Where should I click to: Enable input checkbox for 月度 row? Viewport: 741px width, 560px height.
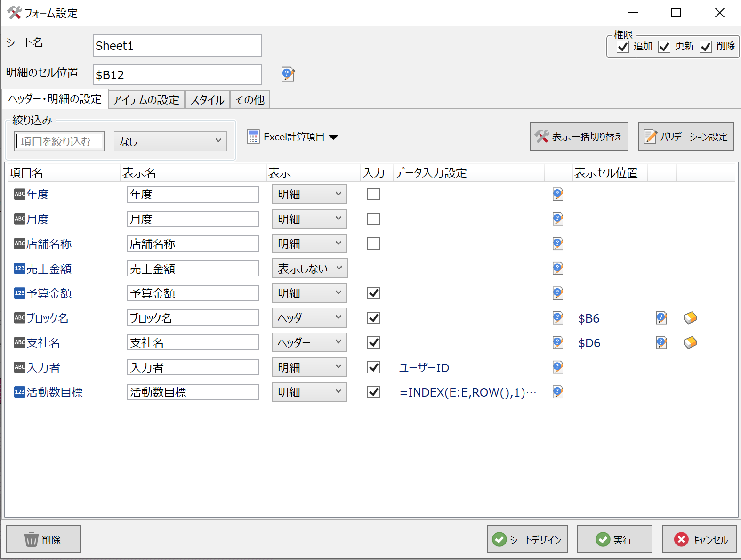374,219
